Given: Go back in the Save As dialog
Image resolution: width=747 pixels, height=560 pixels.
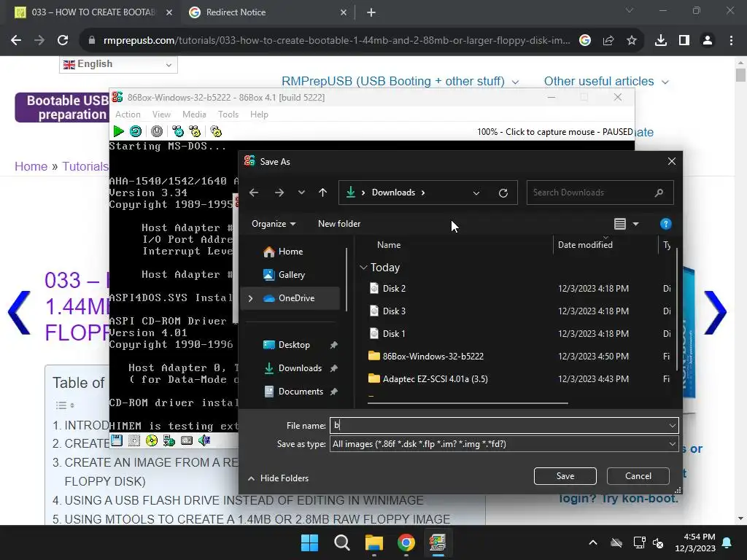Looking at the screenshot, I should pos(254,192).
